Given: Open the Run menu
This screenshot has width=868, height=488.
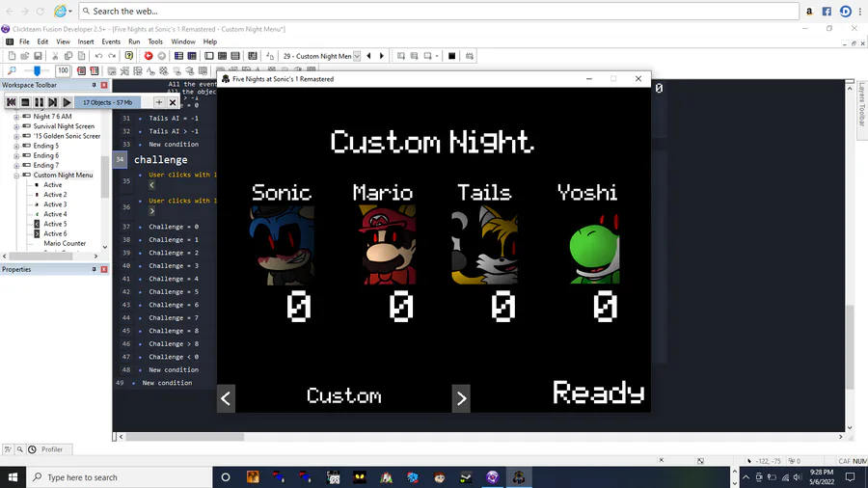Looking at the screenshot, I should [134, 41].
